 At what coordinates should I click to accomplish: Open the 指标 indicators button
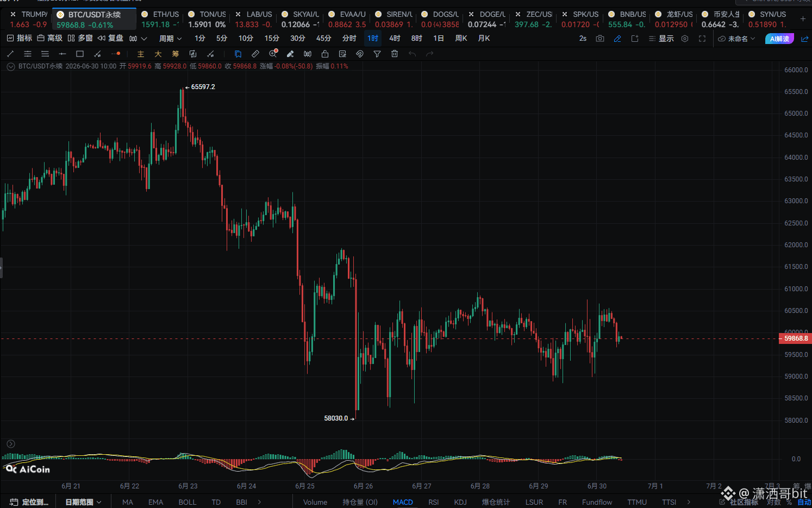coord(20,38)
